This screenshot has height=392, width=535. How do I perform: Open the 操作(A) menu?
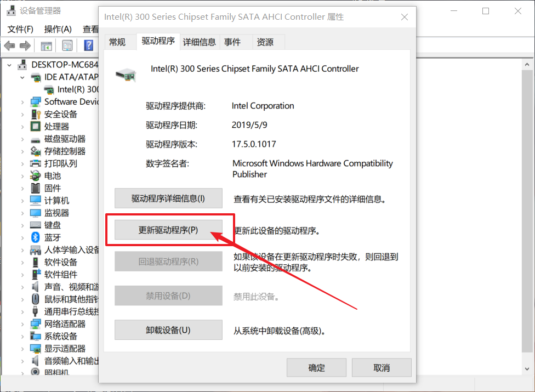coord(58,30)
